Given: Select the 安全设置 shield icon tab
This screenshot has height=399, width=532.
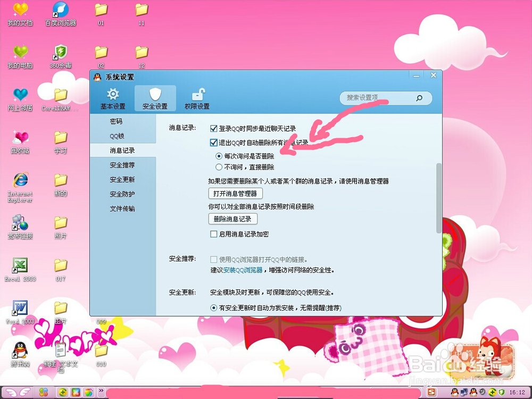Looking at the screenshot, I should (x=155, y=98).
